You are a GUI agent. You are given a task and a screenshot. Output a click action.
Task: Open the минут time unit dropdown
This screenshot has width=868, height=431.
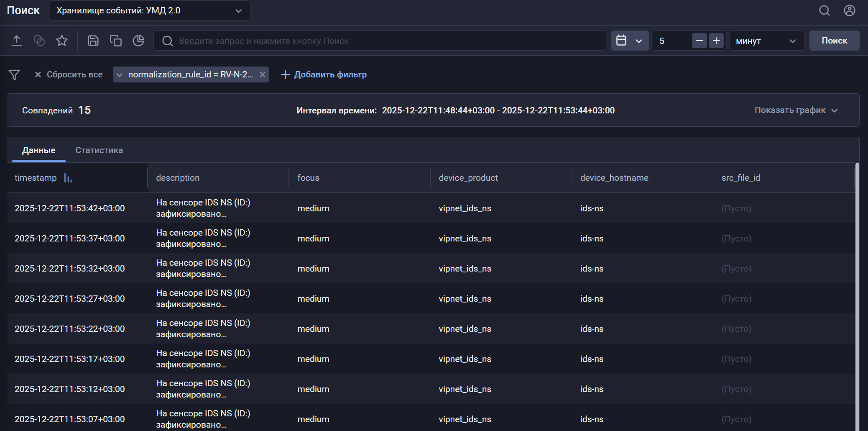[766, 41]
